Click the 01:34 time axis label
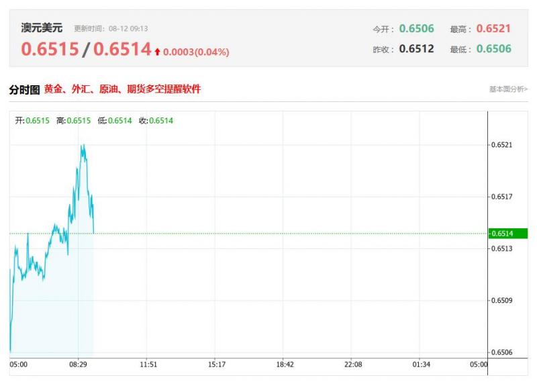 pyautogui.click(x=422, y=364)
